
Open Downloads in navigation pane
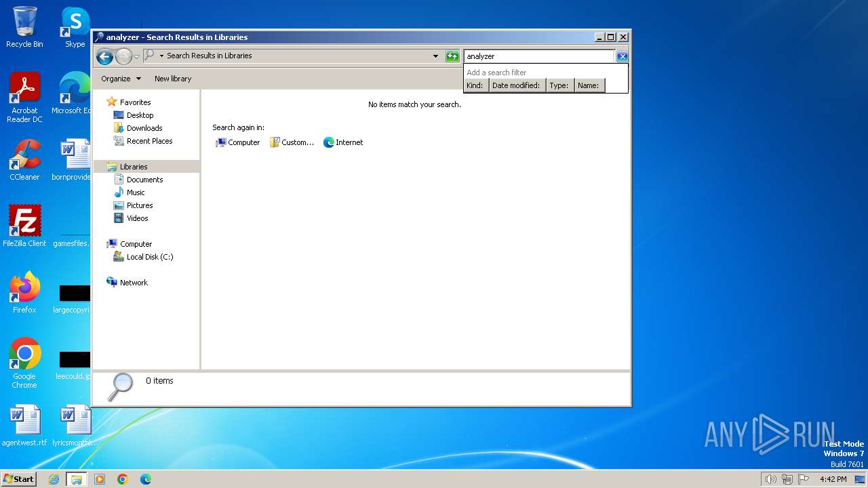click(x=144, y=128)
